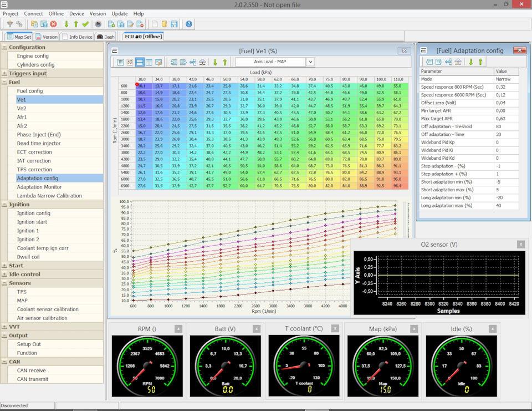The image size is (532, 411).
Task: Select the ECU #0 [Offline] tab
Action: click(143, 37)
